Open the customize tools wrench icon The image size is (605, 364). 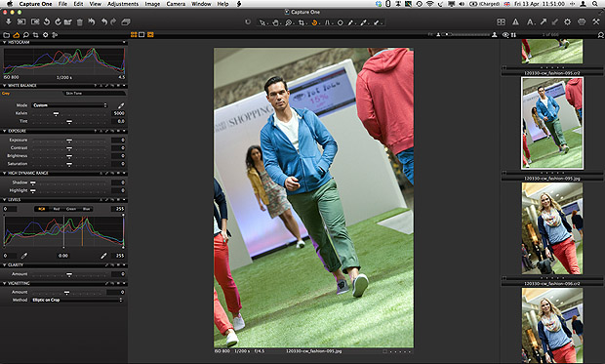coord(596,22)
